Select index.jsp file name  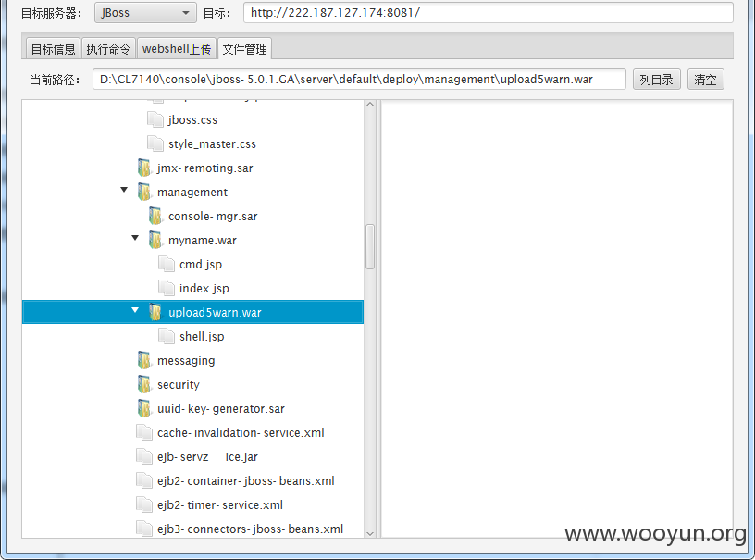204,289
